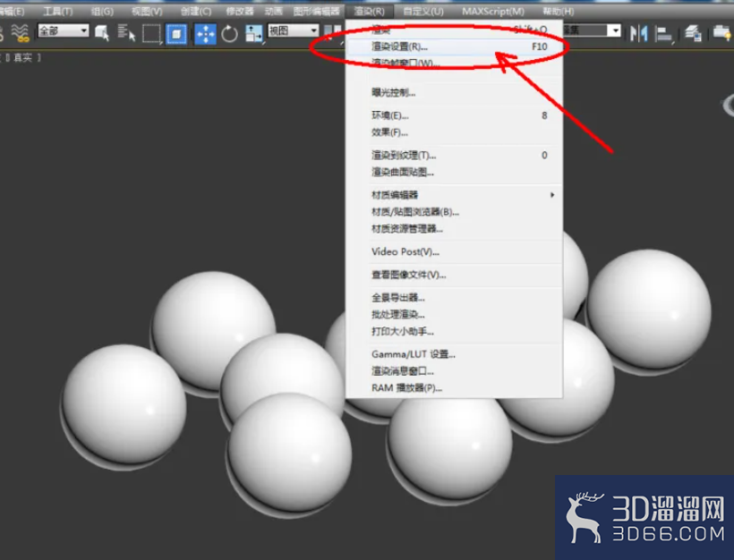The width and height of the screenshot is (734, 560).
Task: Open RAM 播放器(P)... from menu
Action: point(454,388)
